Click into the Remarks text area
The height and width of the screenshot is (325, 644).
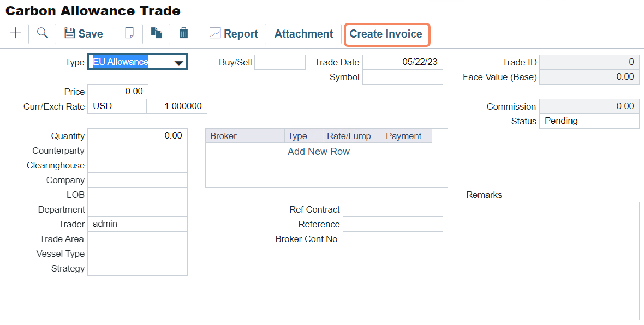click(550, 261)
